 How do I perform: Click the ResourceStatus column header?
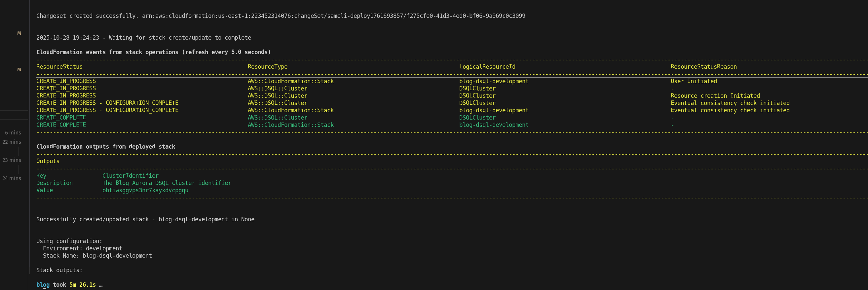tap(59, 67)
